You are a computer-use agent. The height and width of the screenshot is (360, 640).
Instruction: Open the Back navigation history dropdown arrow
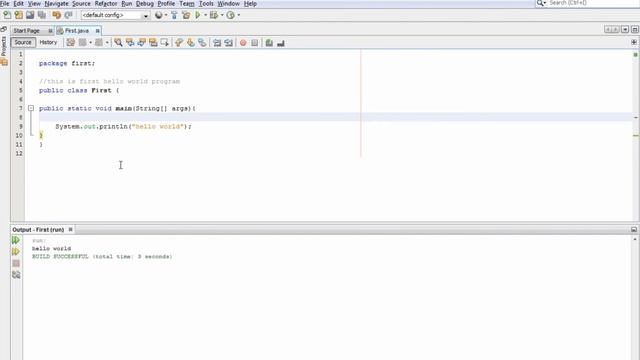coord(90,42)
